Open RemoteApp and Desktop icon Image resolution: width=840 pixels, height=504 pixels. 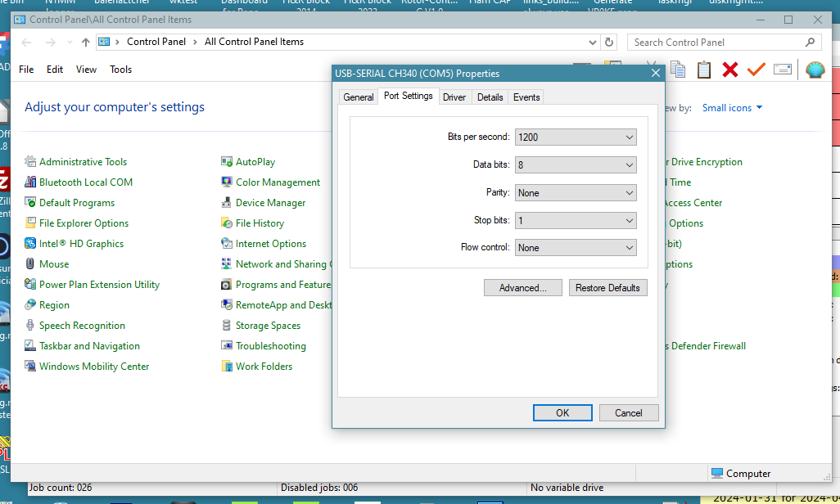pos(227,304)
